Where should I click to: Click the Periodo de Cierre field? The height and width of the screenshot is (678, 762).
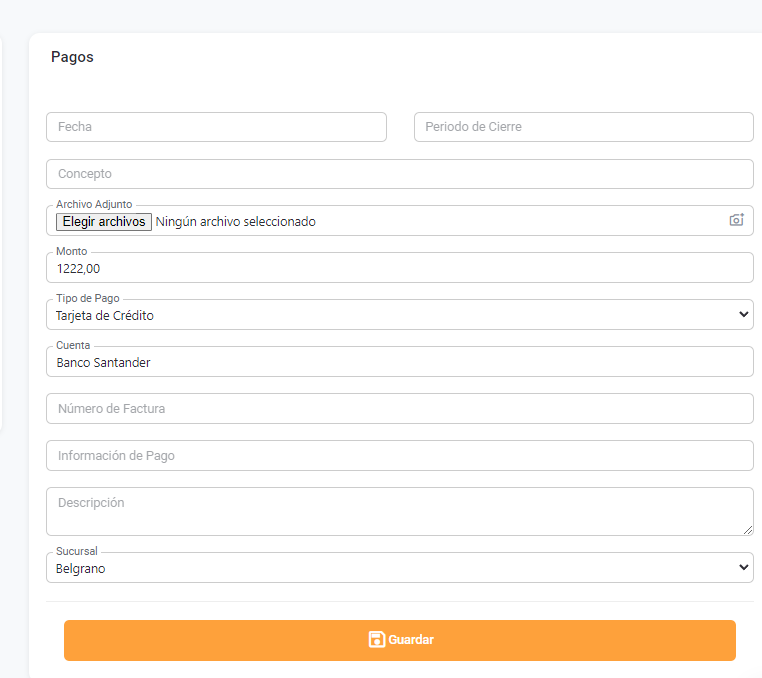583,127
